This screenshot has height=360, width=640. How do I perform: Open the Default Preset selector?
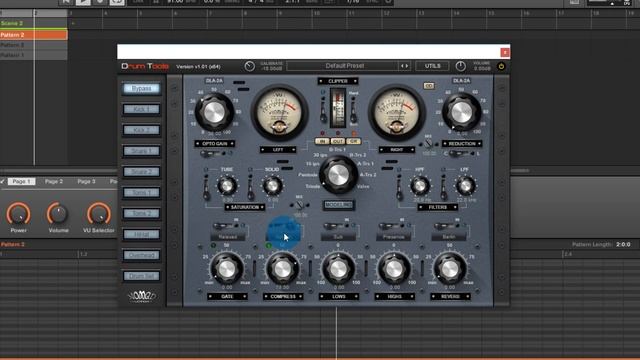(343, 66)
